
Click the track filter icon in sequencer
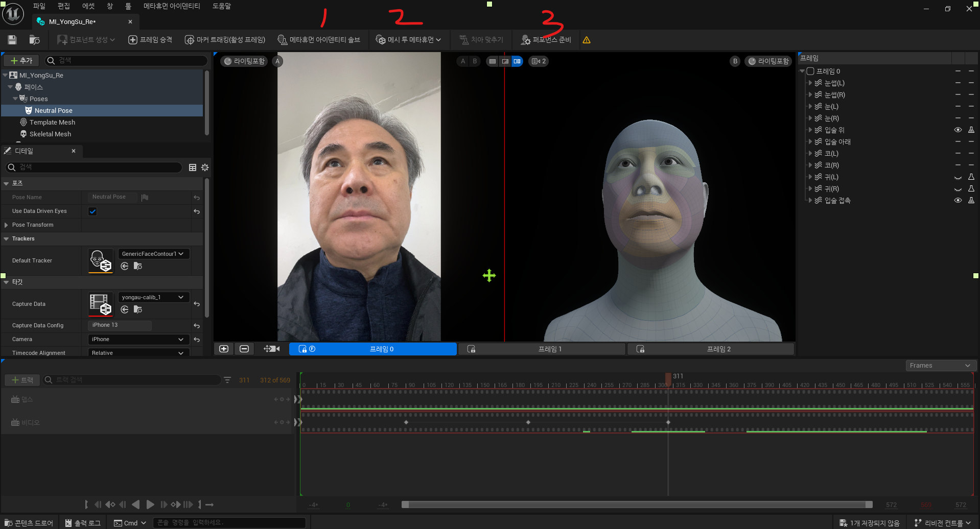(227, 380)
